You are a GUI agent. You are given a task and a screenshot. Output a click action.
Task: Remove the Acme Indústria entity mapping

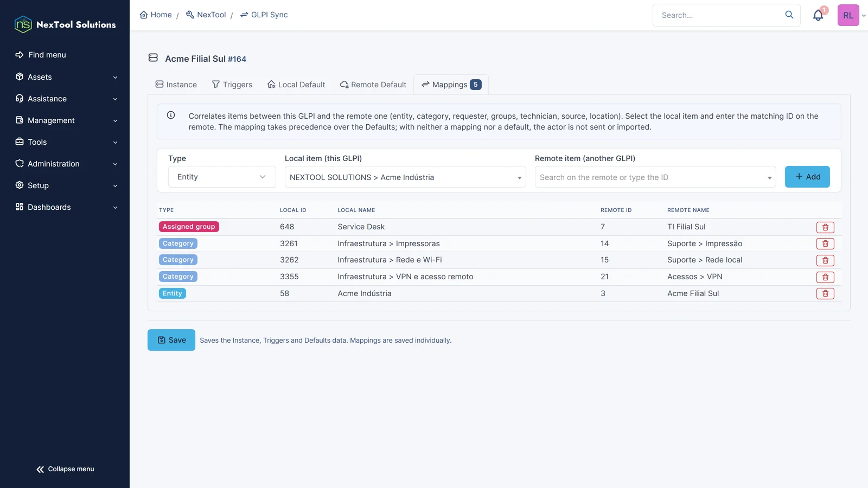[825, 293]
